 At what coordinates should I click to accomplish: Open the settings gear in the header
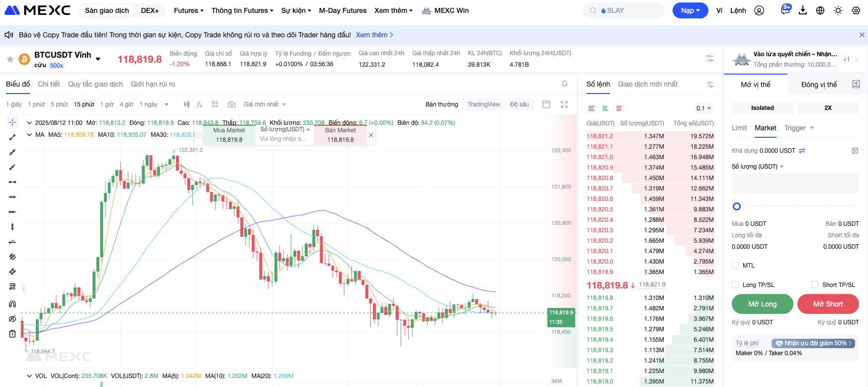point(856,10)
